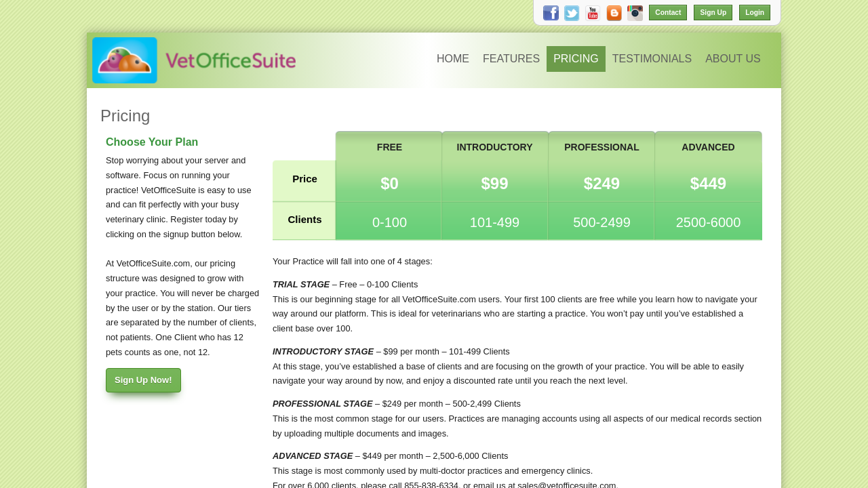Open the YouTube social icon
This screenshot has width=868, height=488.
[x=593, y=13]
